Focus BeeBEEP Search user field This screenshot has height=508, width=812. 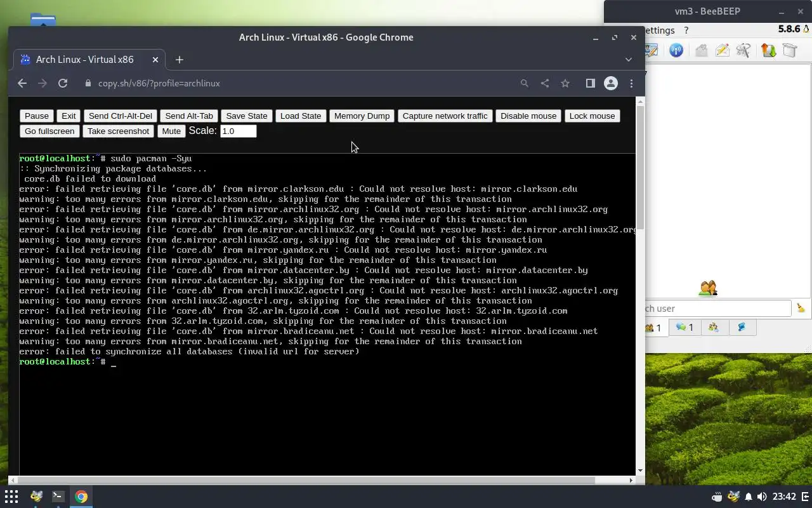718,309
